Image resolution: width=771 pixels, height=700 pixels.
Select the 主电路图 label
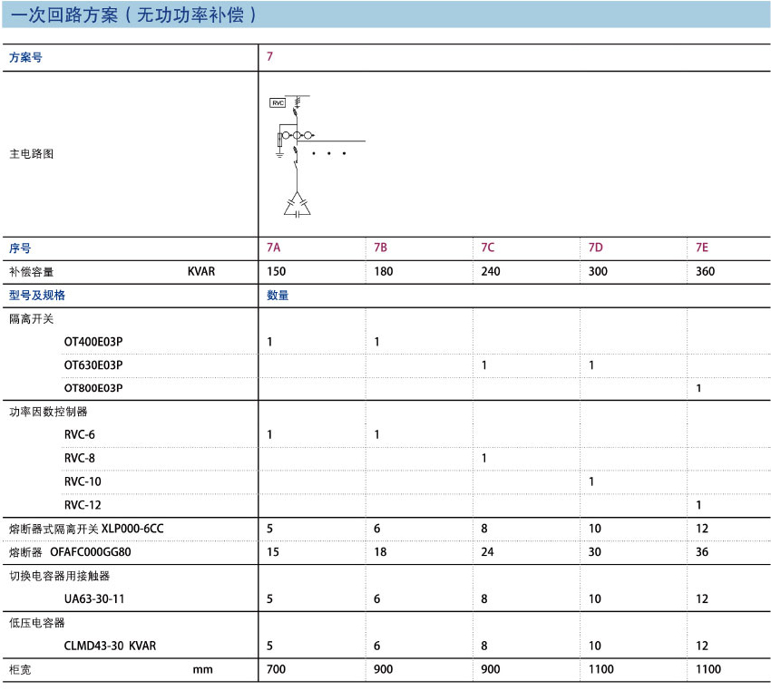(x=32, y=154)
